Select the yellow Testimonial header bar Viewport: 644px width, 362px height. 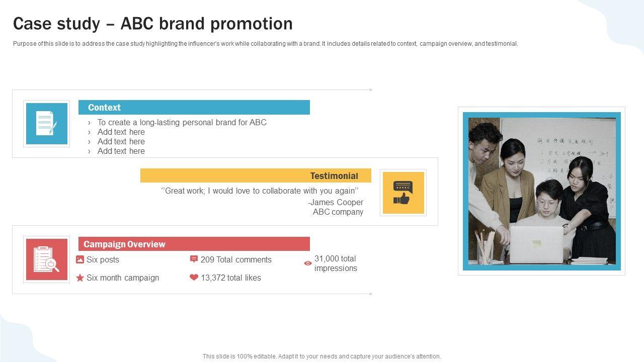tap(256, 176)
